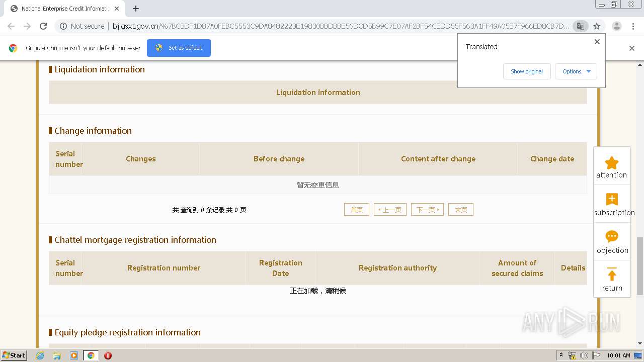The width and height of the screenshot is (644, 362).
Task: Click Set as default button
Action: (x=179, y=48)
